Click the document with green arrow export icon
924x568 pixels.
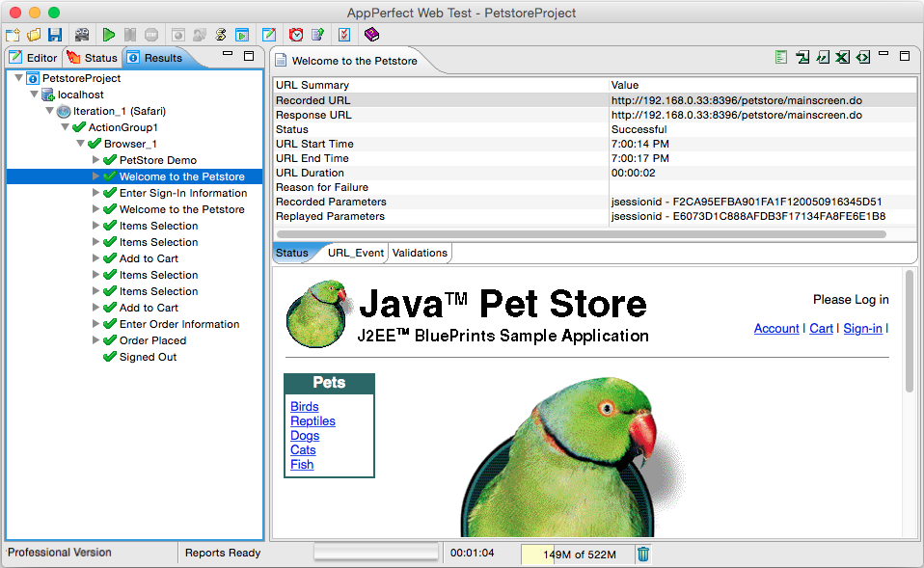click(317, 35)
